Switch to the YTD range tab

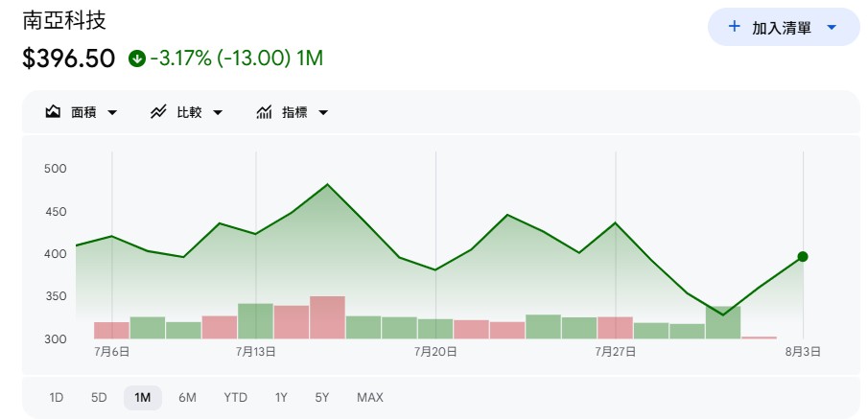coord(236,397)
